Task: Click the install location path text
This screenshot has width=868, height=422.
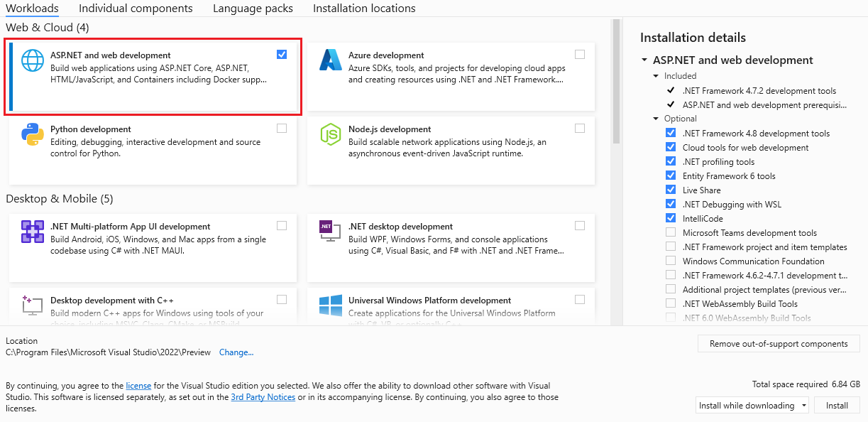Action: [109, 352]
